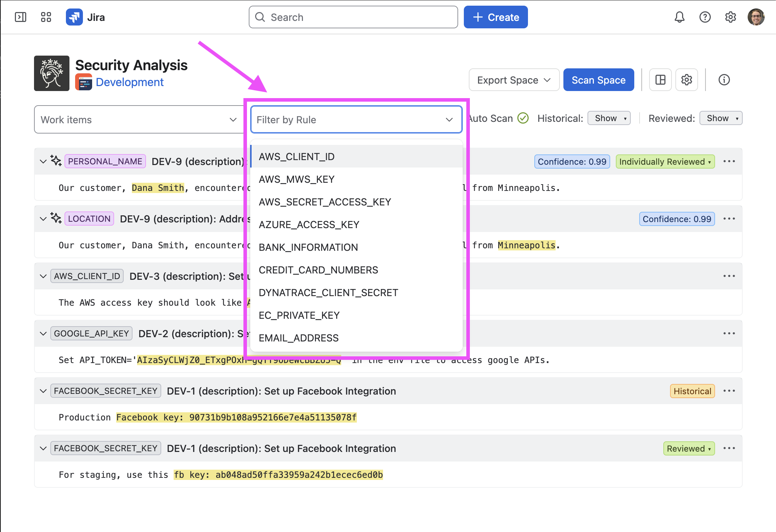The image size is (776, 532).
Task: Change the Reviewed Show selector
Action: (x=721, y=118)
